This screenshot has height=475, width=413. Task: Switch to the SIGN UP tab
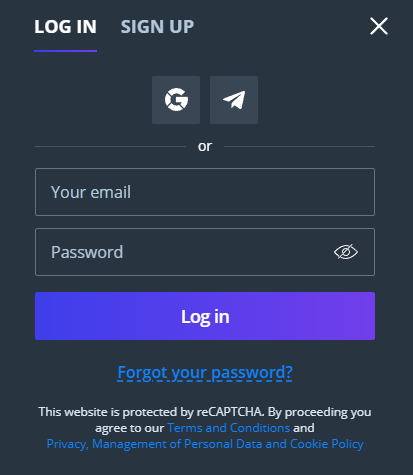tap(157, 27)
